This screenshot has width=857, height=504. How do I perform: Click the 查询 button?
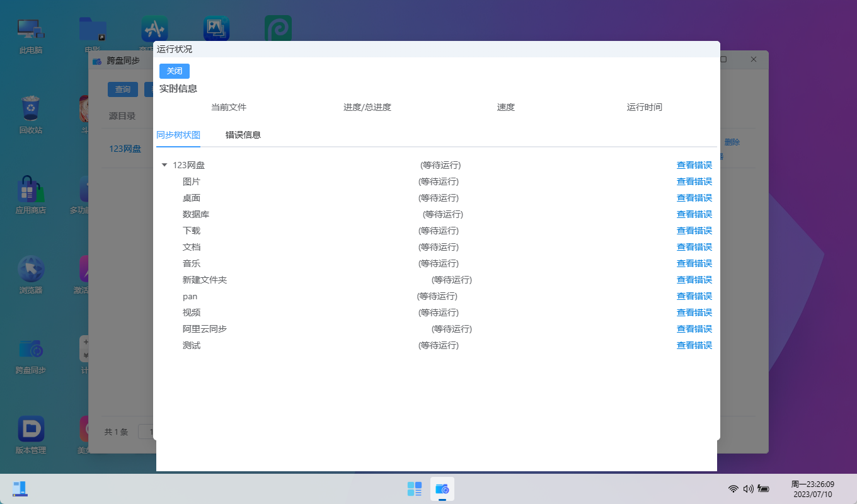click(x=122, y=89)
